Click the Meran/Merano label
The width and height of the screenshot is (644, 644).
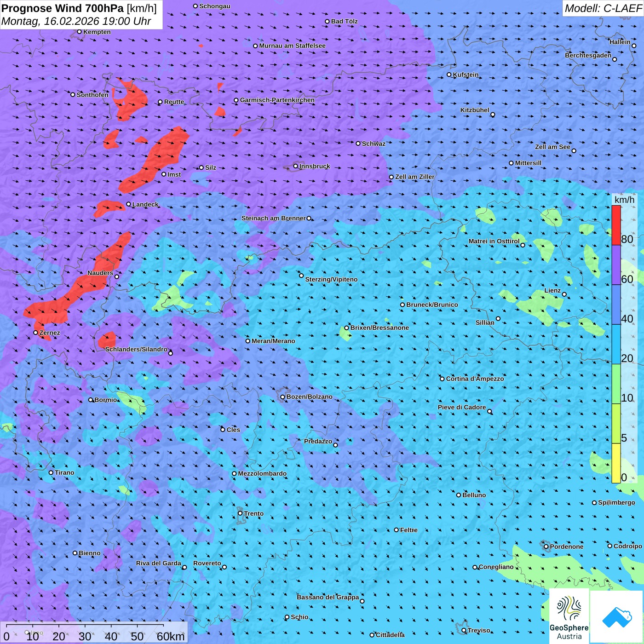273,341
